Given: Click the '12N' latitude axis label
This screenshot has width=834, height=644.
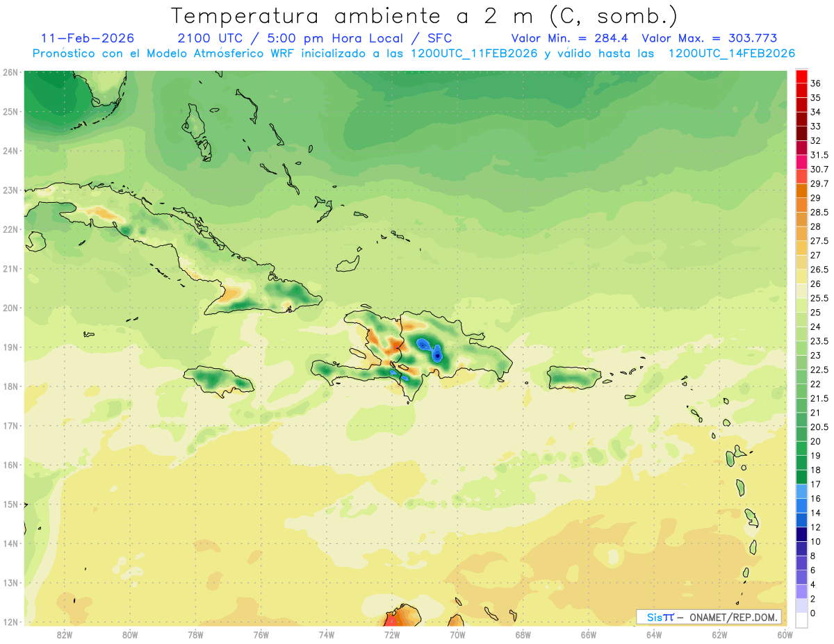Looking at the screenshot, I should [x=10, y=622].
